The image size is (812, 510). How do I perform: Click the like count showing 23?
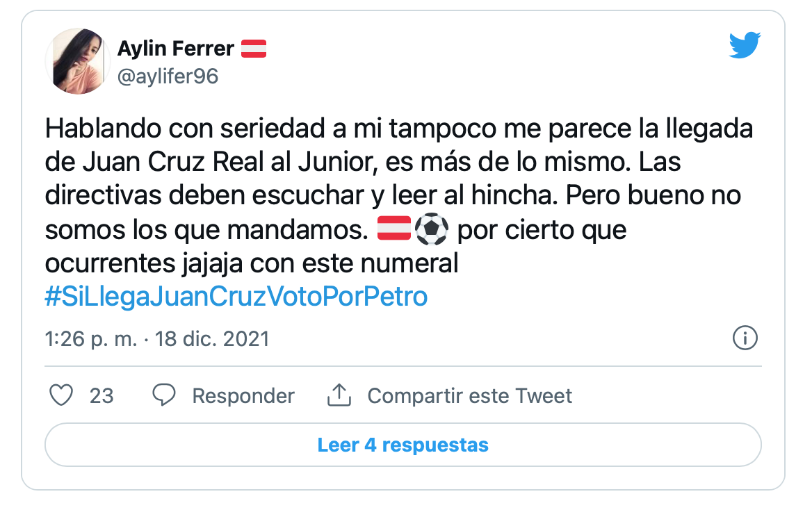pyautogui.click(x=99, y=395)
